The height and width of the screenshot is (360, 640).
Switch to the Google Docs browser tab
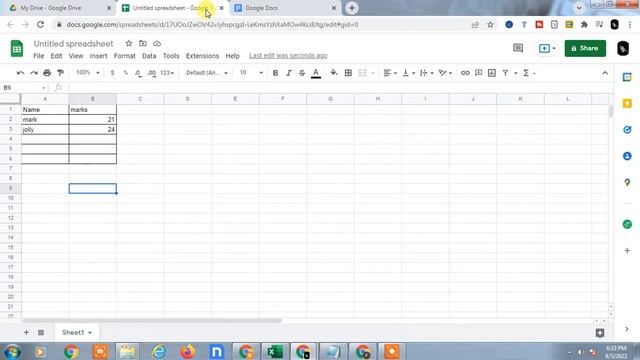click(x=286, y=8)
